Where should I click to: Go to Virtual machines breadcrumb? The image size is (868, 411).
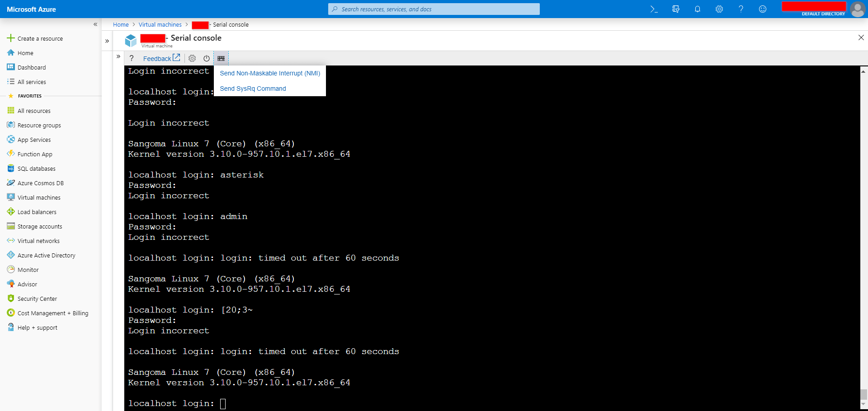point(160,25)
